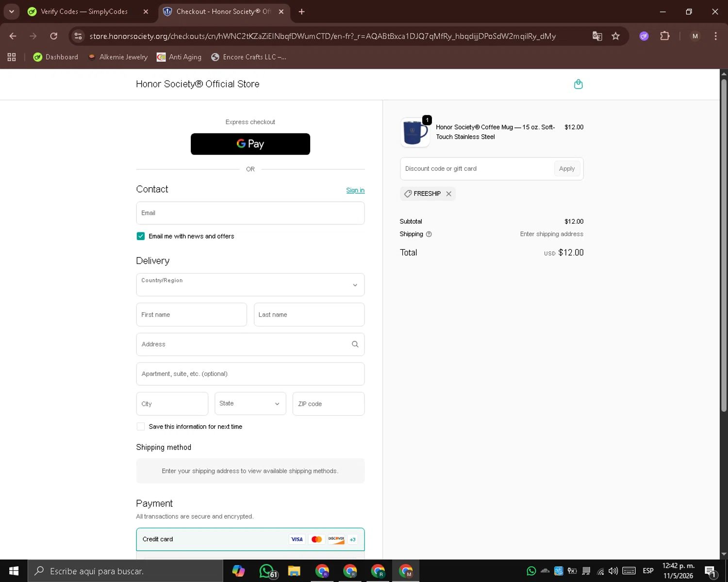Show the +3 more card types badge
The height and width of the screenshot is (582, 728).
pyautogui.click(x=353, y=539)
